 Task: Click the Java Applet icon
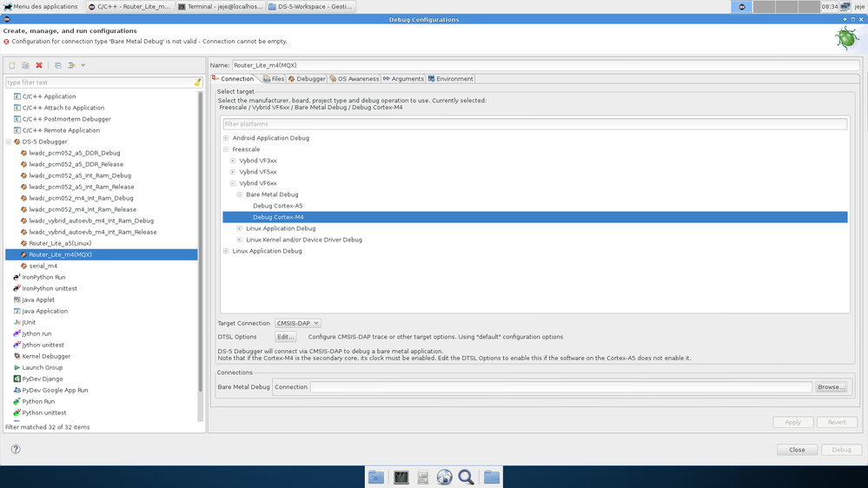click(x=17, y=300)
